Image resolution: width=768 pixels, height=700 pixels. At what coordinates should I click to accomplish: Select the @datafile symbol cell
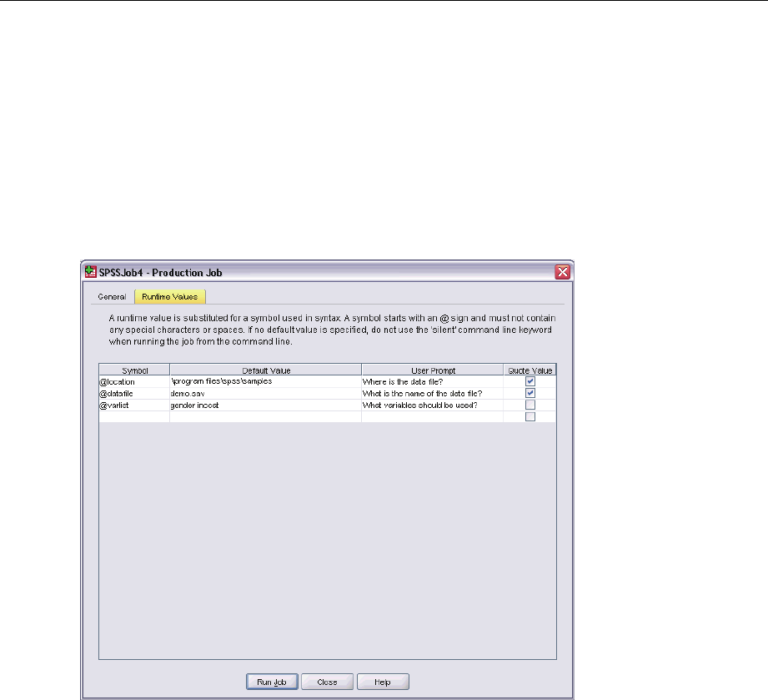[134, 393]
